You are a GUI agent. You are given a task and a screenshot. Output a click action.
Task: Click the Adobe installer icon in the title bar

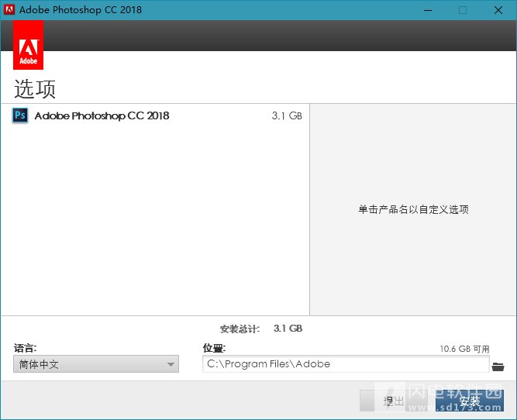9,9
